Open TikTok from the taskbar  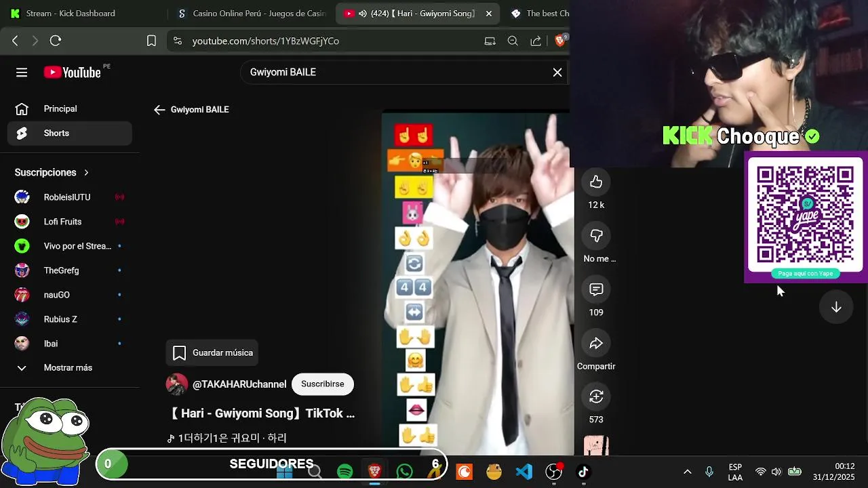[584, 471]
